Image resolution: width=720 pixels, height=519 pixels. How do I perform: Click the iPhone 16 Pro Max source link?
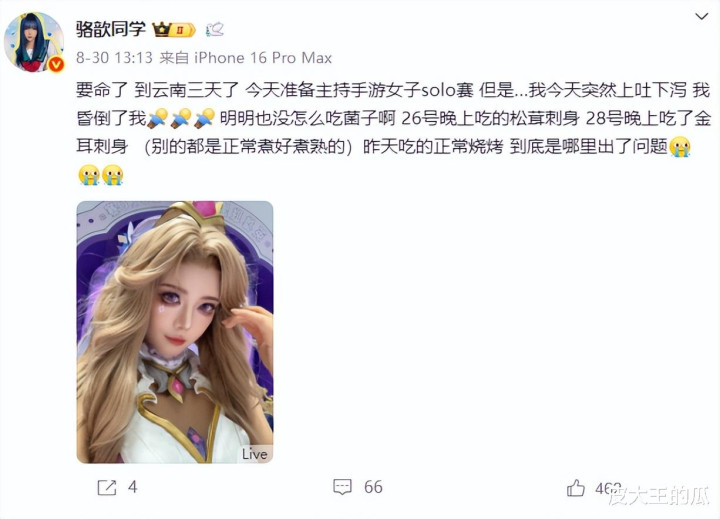coord(263,58)
